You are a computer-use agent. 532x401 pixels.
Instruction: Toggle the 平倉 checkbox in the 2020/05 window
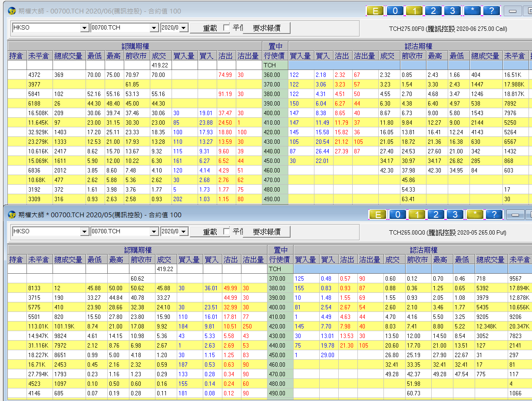click(x=226, y=232)
